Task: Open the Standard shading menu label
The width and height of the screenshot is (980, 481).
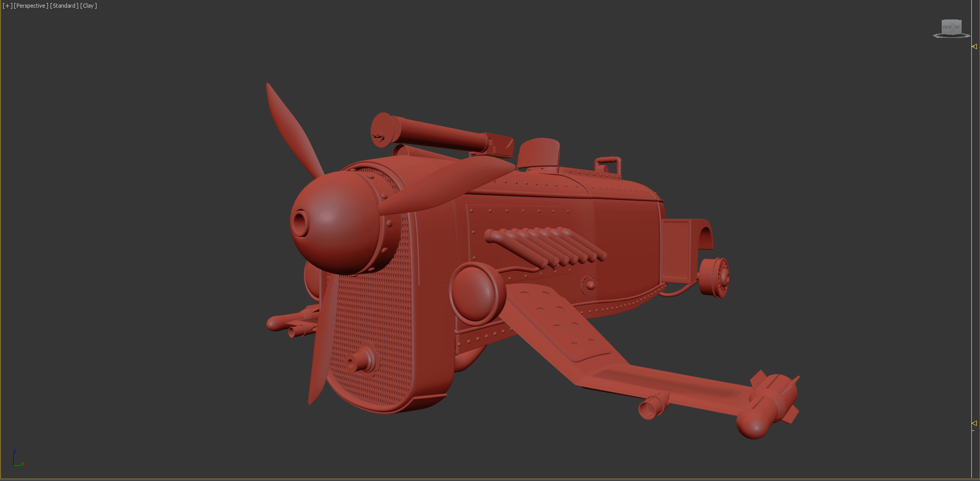Action: coord(64,6)
